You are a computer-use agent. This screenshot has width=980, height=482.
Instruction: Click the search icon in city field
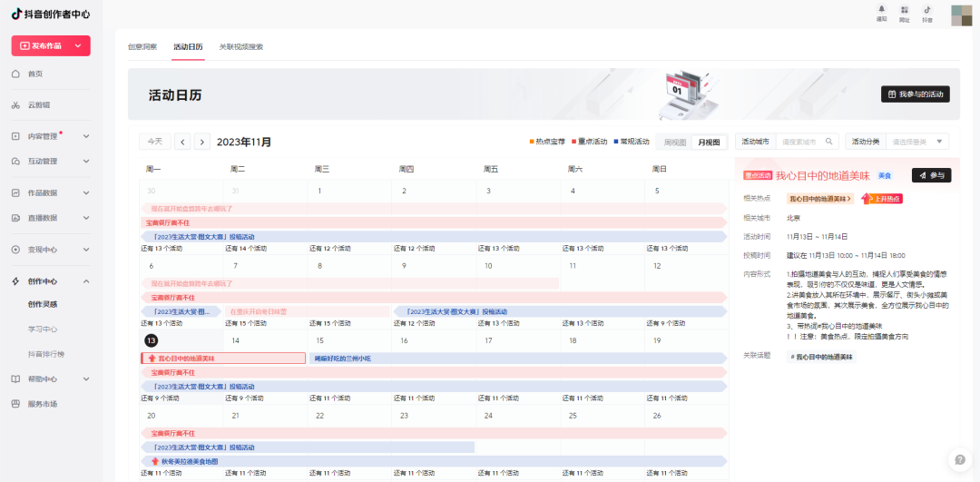[x=828, y=142]
